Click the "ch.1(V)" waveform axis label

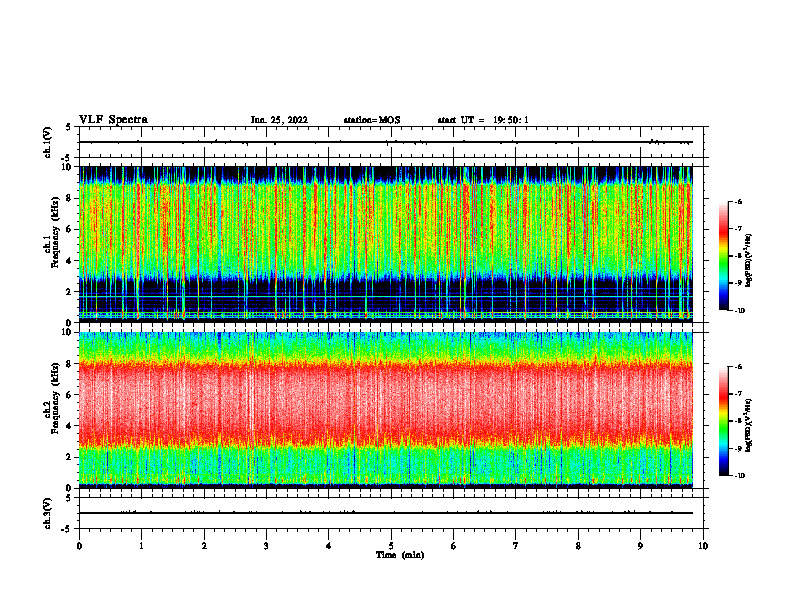(48, 142)
